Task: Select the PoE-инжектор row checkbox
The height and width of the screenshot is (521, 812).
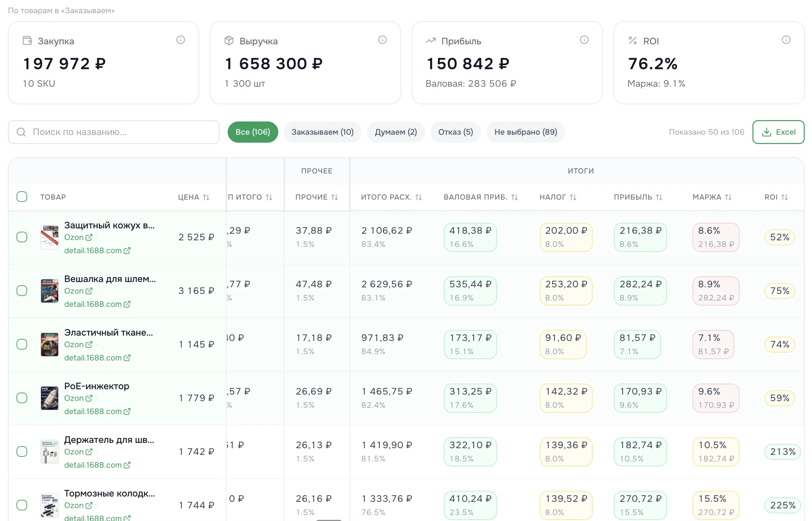Action: pyautogui.click(x=22, y=398)
